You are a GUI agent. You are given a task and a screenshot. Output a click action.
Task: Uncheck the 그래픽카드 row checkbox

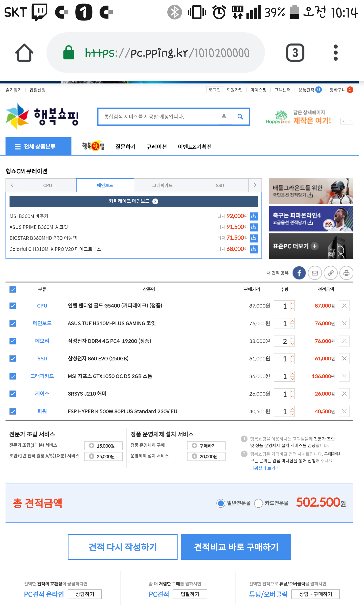13,376
